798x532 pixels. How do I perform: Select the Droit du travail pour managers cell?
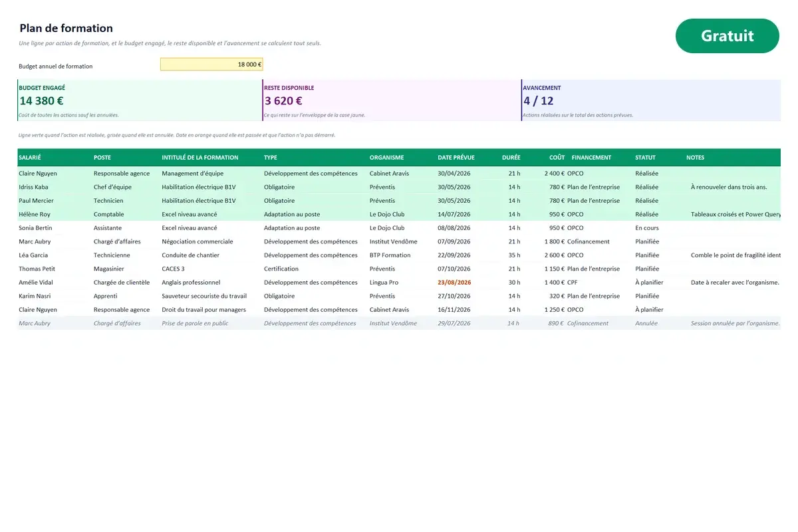(204, 310)
